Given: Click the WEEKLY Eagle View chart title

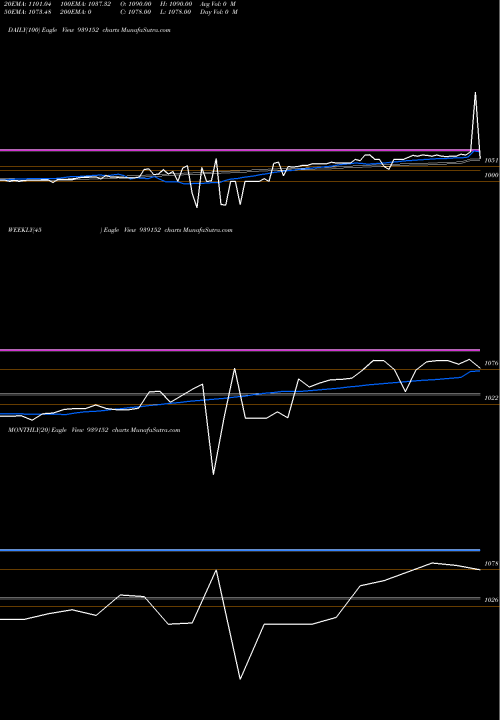Looking at the screenshot, I should 120,230.
